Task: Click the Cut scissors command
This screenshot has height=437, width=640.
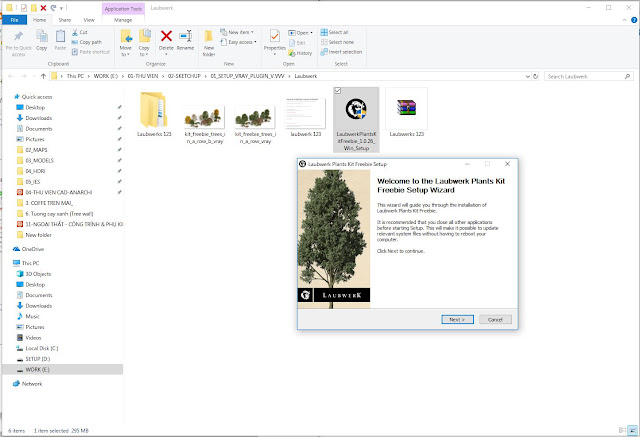Action: tap(80, 32)
